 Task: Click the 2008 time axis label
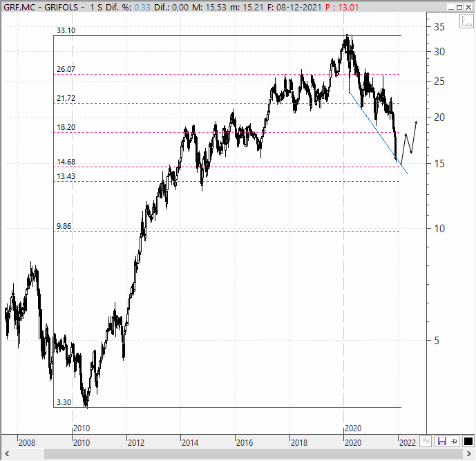tap(27, 443)
